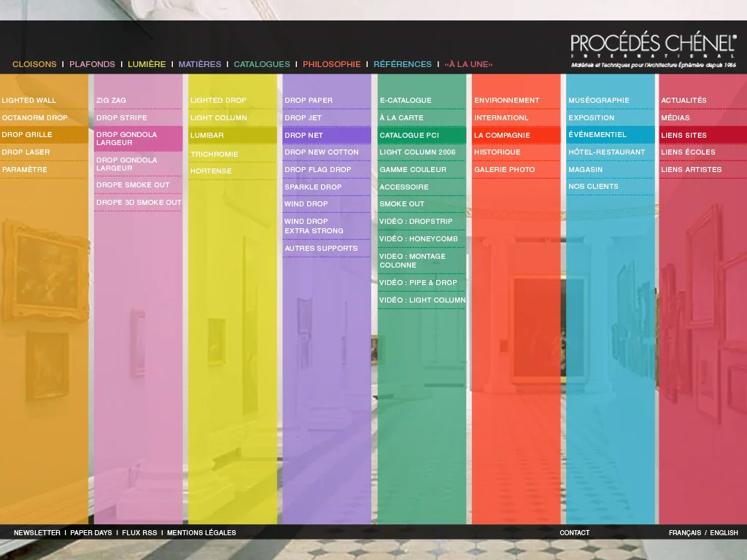Open the GALERIE PHOTO page
This screenshot has height=560, width=747.
coord(505,169)
